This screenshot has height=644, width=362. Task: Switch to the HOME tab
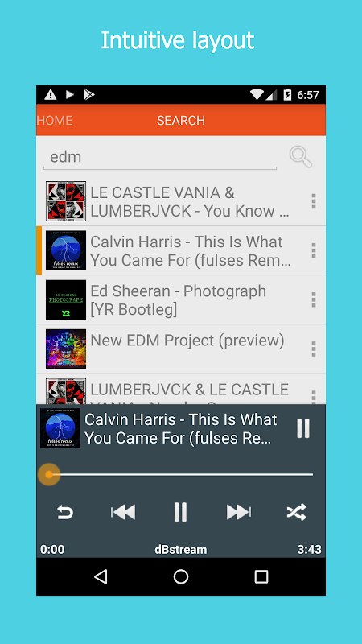pos(55,120)
